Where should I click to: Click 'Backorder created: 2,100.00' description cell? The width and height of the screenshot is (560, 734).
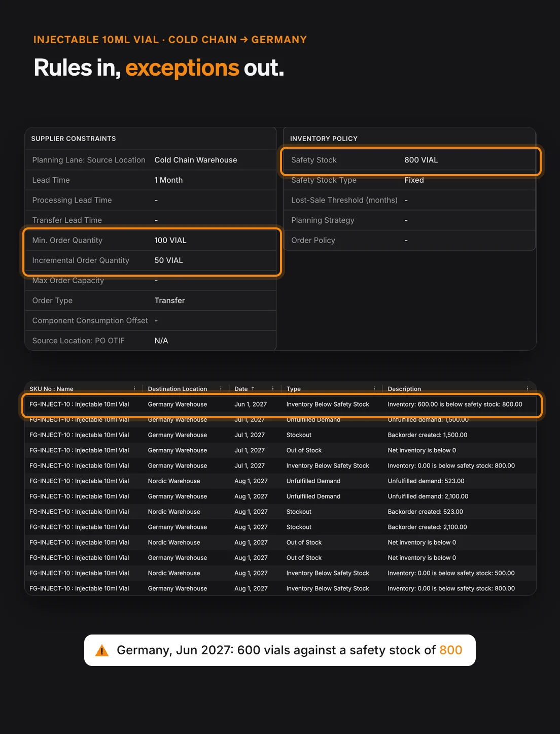click(x=428, y=527)
